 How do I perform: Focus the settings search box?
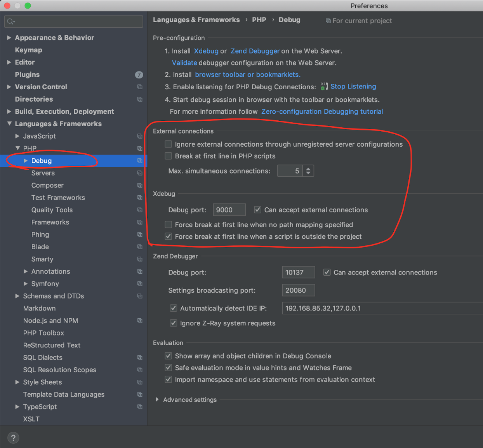(74, 21)
